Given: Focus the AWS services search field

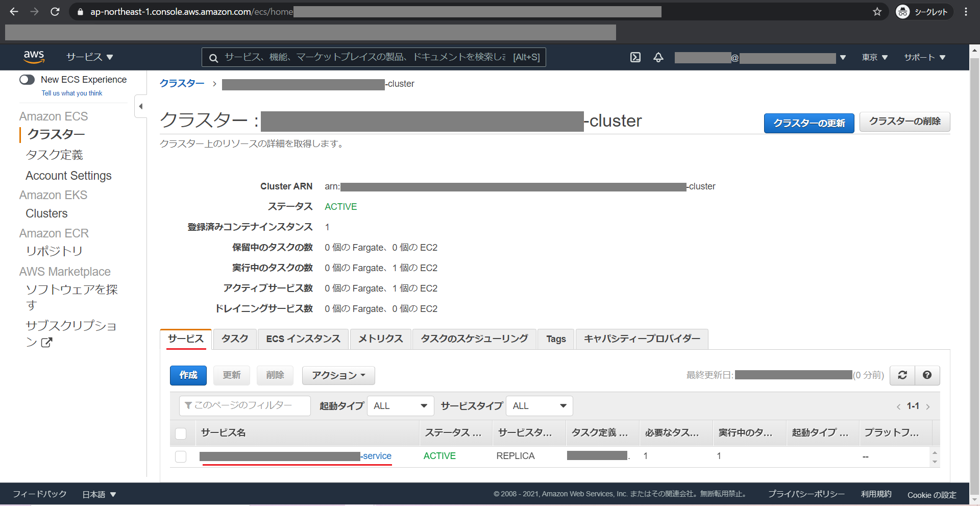Looking at the screenshot, I should [x=374, y=57].
